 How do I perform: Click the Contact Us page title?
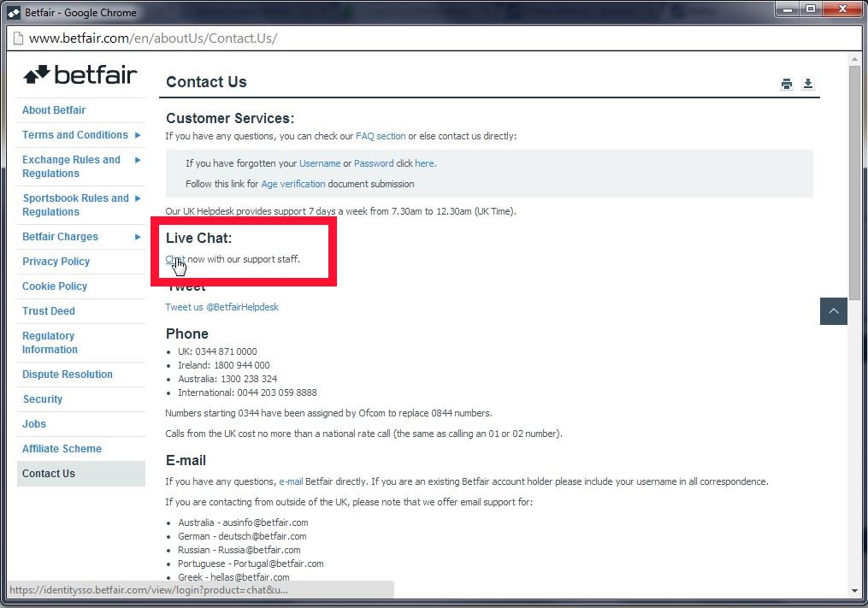coord(206,82)
